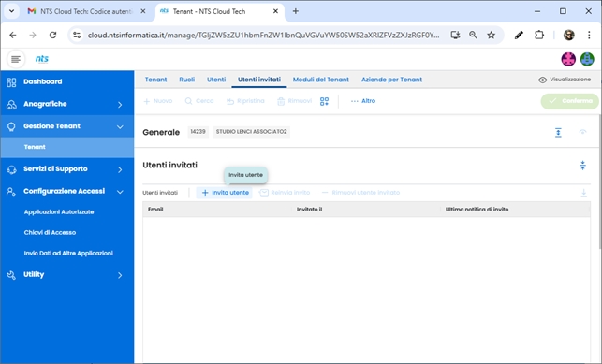602x364 pixels.
Task: Expand the Anagrafiche sidebar section
Action: 67,104
